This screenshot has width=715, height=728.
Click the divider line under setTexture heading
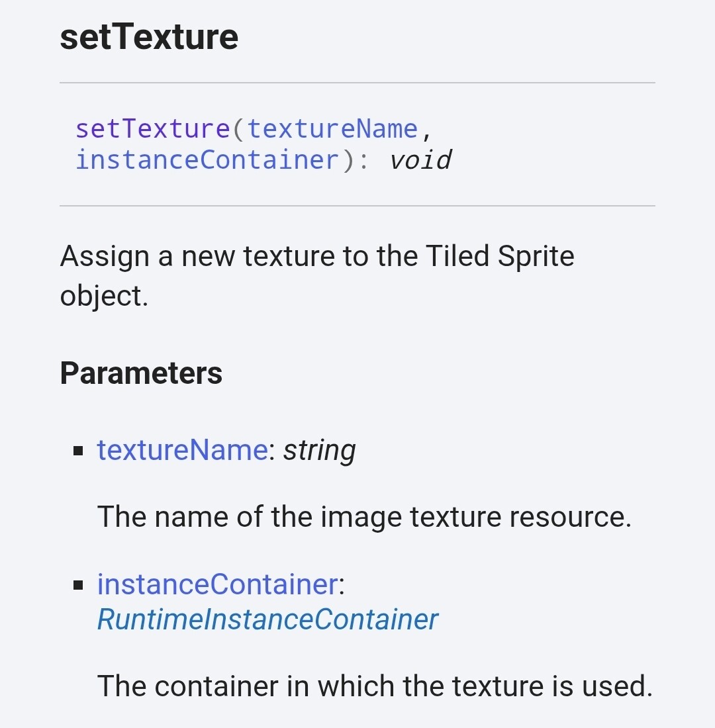[358, 83]
